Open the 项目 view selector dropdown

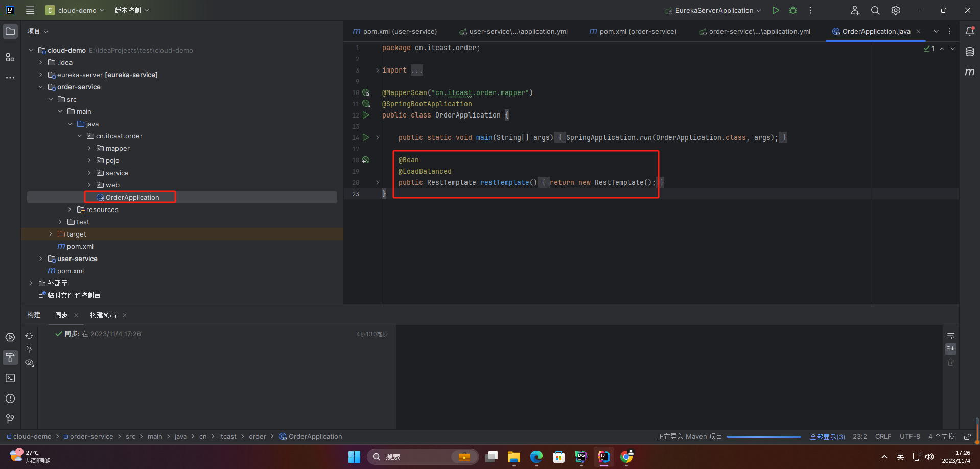[38, 31]
